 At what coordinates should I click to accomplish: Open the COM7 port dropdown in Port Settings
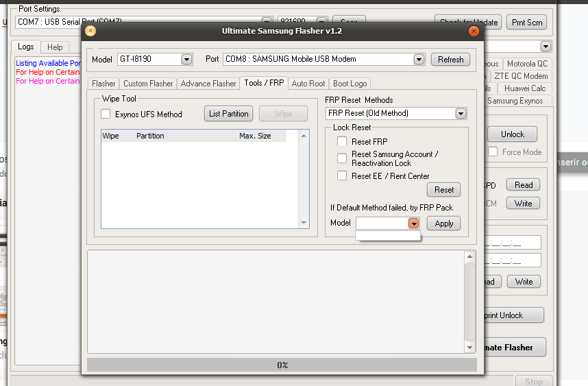coord(267,21)
